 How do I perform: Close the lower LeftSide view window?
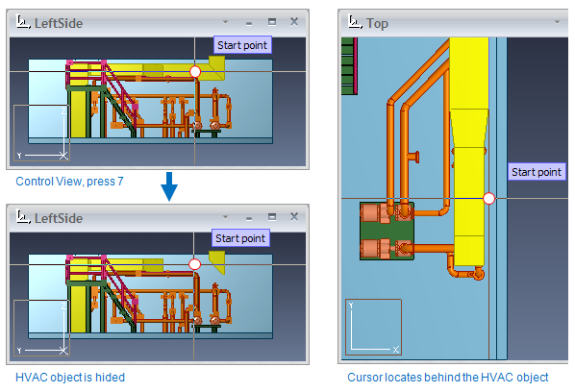tap(294, 217)
